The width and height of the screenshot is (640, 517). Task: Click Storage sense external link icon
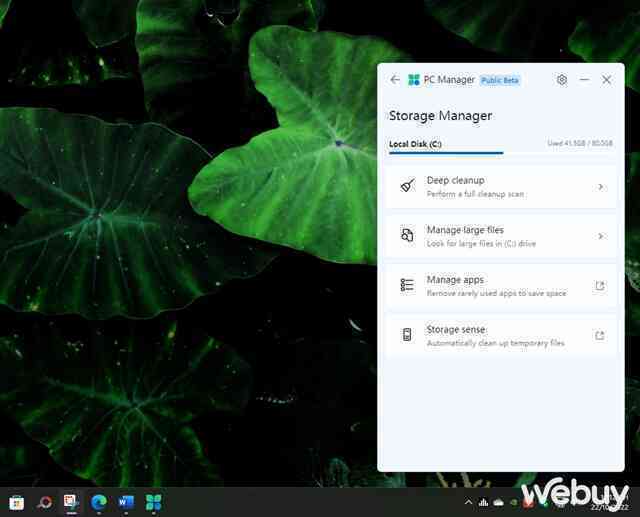tap(600, 335)
